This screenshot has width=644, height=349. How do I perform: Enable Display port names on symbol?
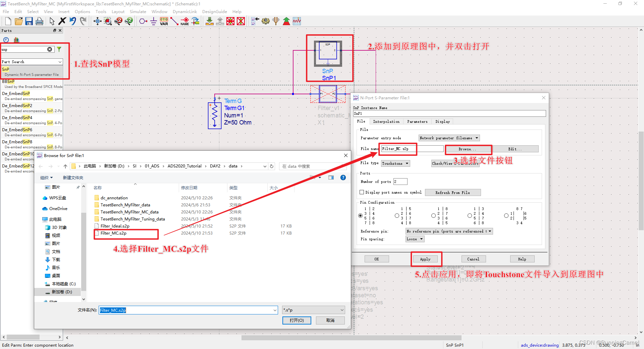(362, 192)
